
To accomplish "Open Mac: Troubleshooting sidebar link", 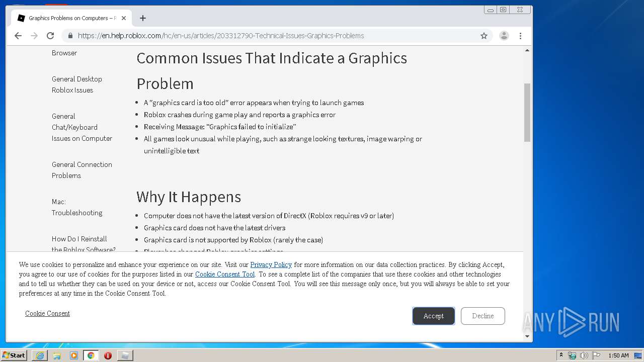I will [77, 207].
